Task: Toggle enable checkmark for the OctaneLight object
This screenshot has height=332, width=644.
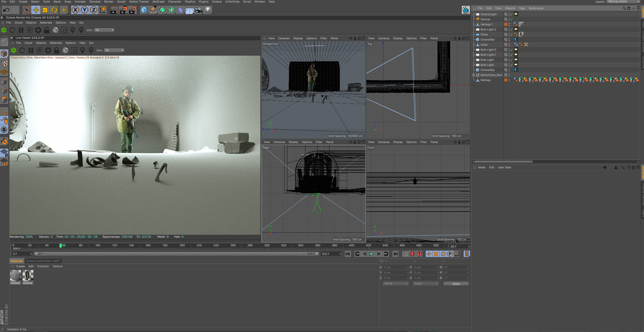Action: (512, 14)
